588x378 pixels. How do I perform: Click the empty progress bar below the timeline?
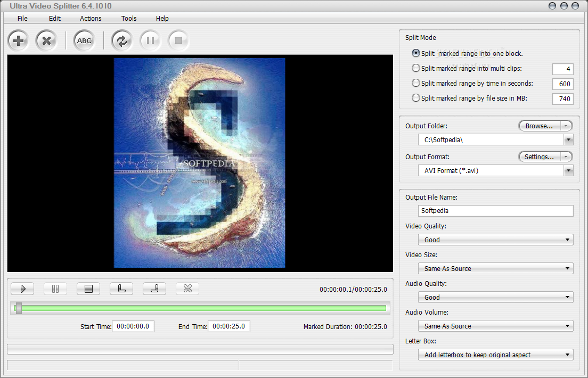200,349
